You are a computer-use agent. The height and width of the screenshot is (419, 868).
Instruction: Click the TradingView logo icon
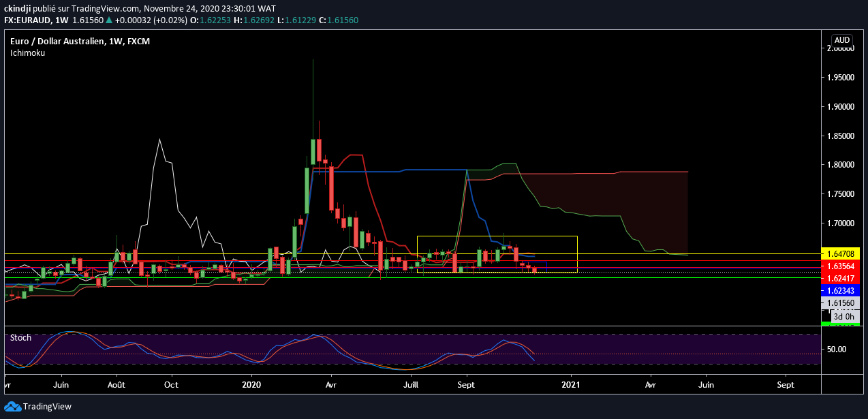point(12,406)
